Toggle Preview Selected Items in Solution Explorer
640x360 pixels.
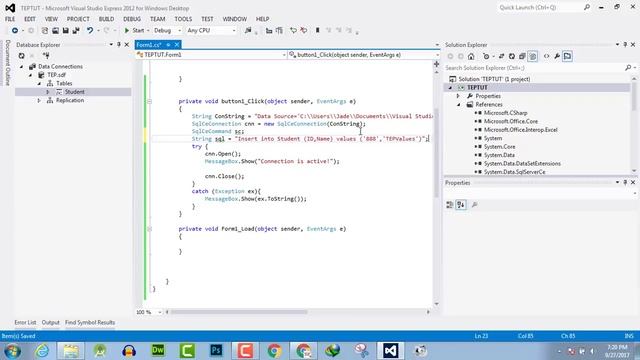tap(567, 56)
